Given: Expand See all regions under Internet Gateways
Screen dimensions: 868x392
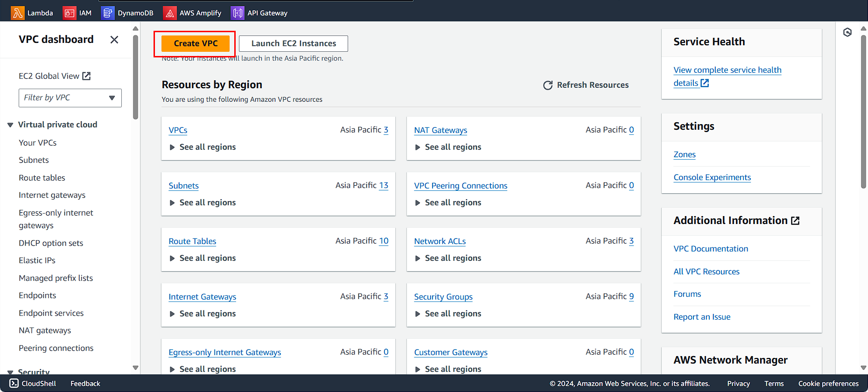Looking at the screenshot, I should click(203, 314).
